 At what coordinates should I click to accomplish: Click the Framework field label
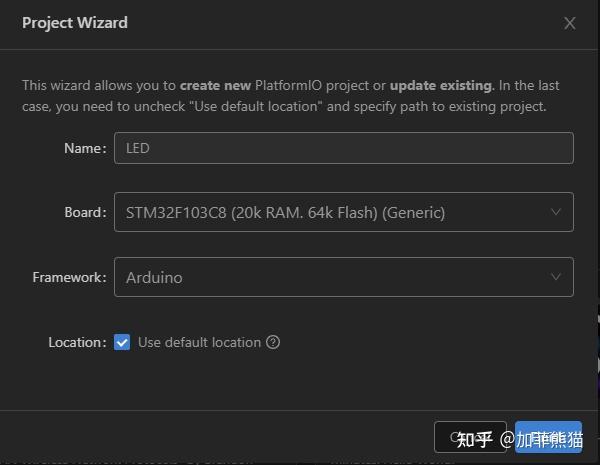pos(69,277)
